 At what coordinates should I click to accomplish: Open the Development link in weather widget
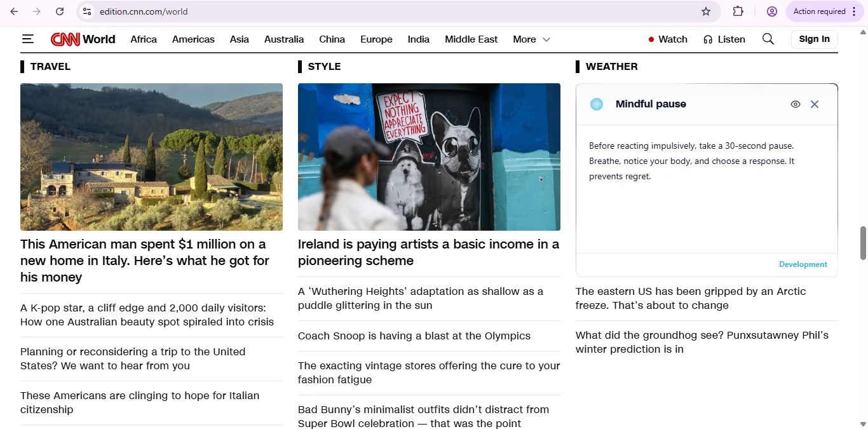[x=803, y=264]
